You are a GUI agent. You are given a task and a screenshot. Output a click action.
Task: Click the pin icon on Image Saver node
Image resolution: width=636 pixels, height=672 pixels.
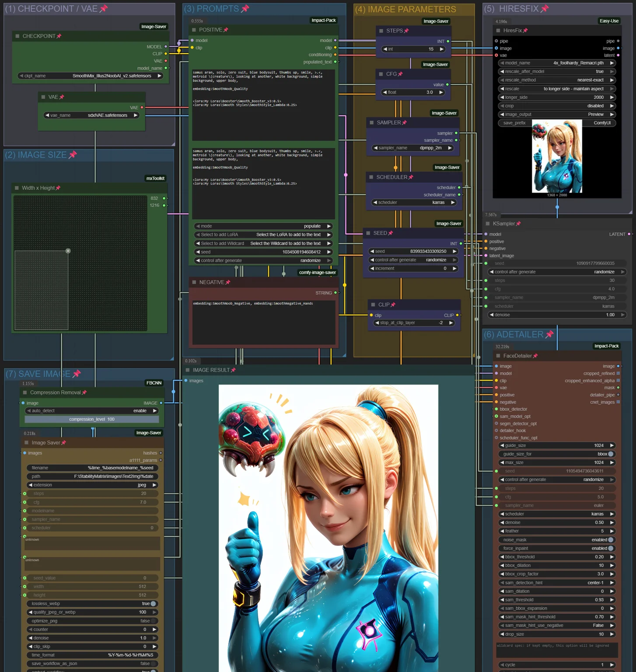point(64,443)
